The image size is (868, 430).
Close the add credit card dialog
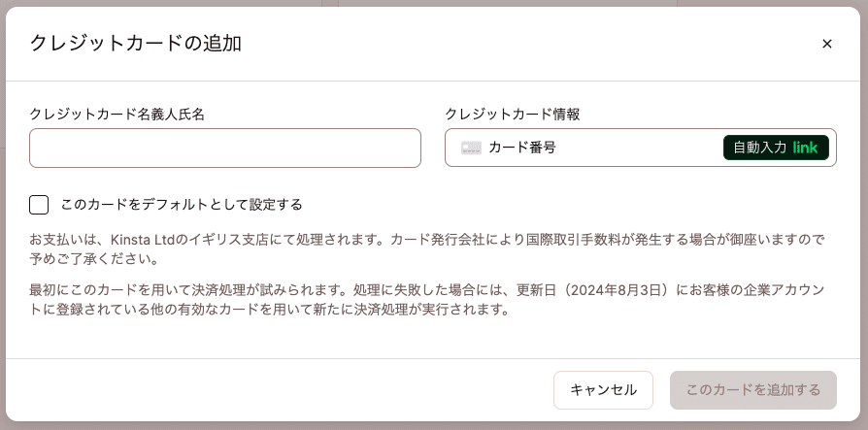pyautogui.click(x=827, y=44)
